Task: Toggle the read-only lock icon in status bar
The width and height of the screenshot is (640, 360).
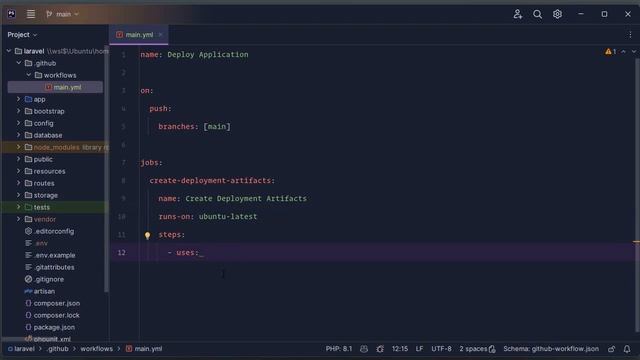Action: pyautogui.click(x=611, y=349)
